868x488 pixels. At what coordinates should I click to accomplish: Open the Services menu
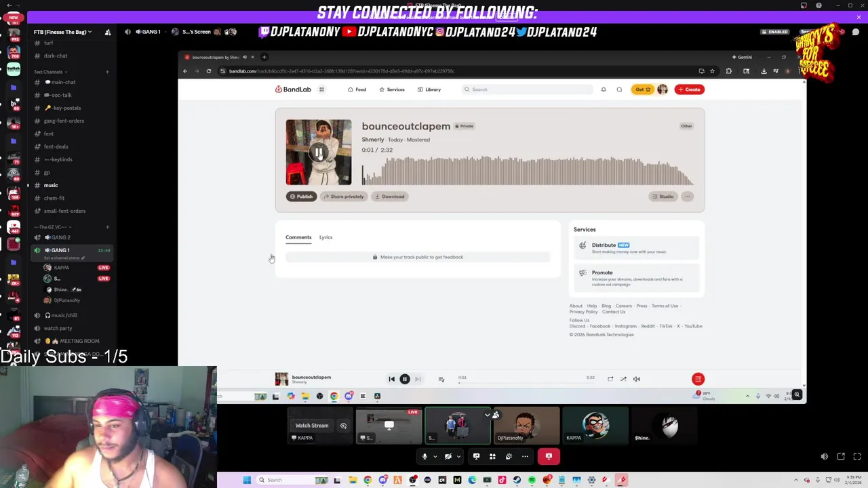point(392,89)
